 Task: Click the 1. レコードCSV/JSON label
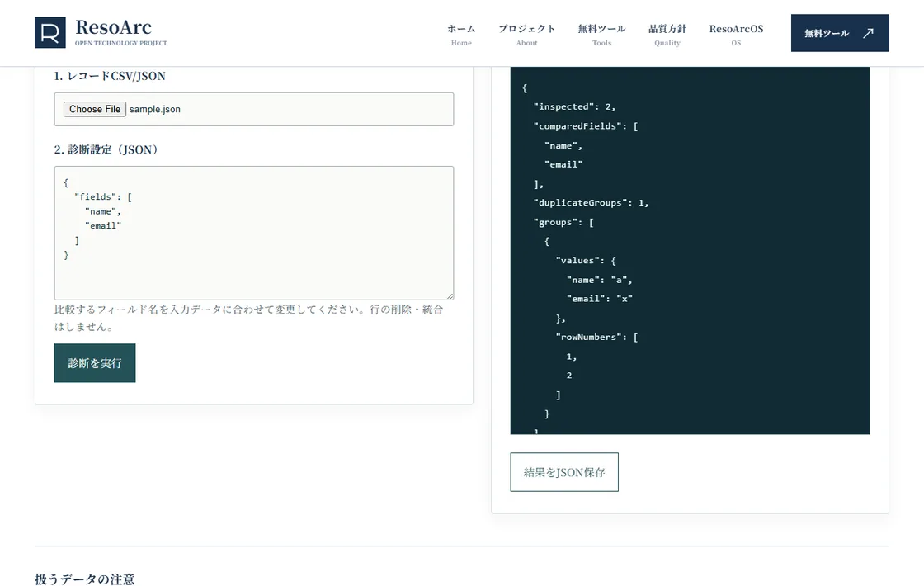(x=110, y=76)
